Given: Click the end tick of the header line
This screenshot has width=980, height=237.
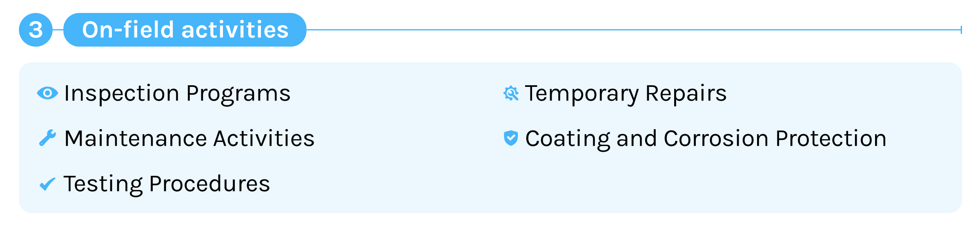Looking at the screenshot, I should pos(962,30).
